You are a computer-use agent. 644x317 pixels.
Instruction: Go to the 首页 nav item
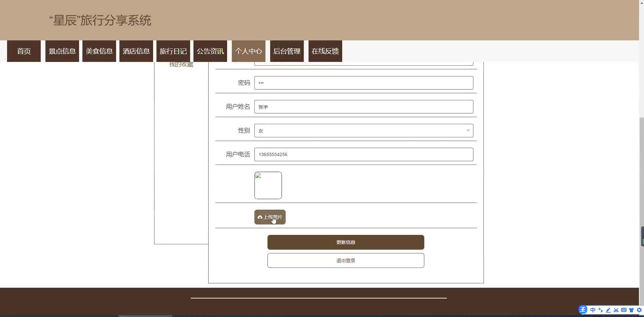coord(24,51)
